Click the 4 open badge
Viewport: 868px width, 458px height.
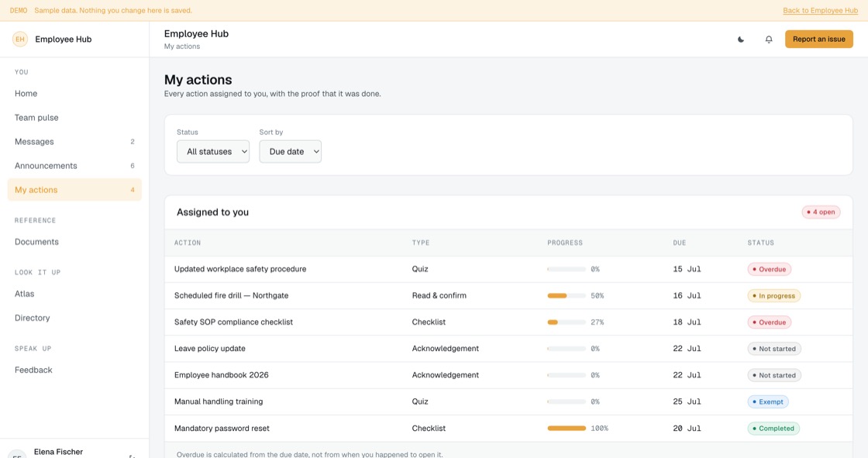coord(821,212)
